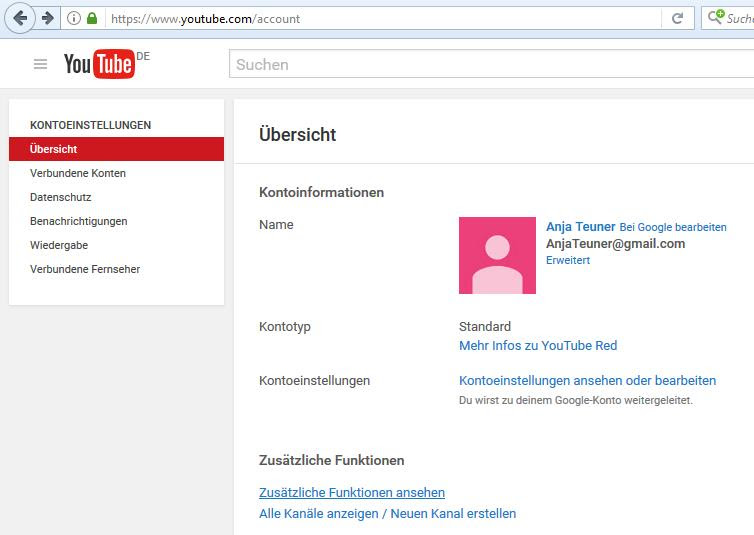754x535 pixels.
Task: Click the Google-Konto weitergeleitet note text
Action: [576, 400]
